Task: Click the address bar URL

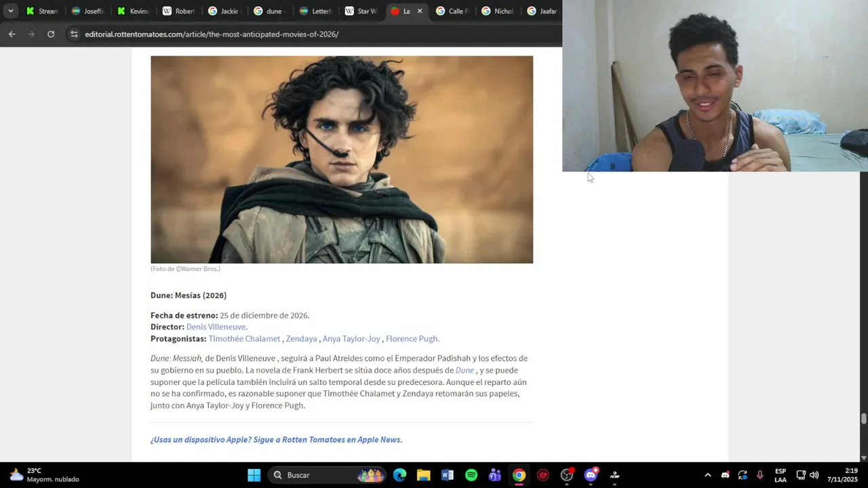Action: tap(212, 34)
